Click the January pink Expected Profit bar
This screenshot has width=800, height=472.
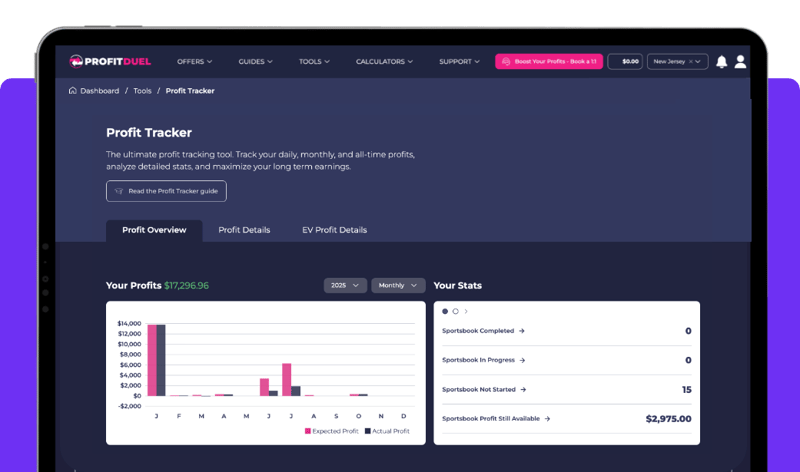coord(152,360)
